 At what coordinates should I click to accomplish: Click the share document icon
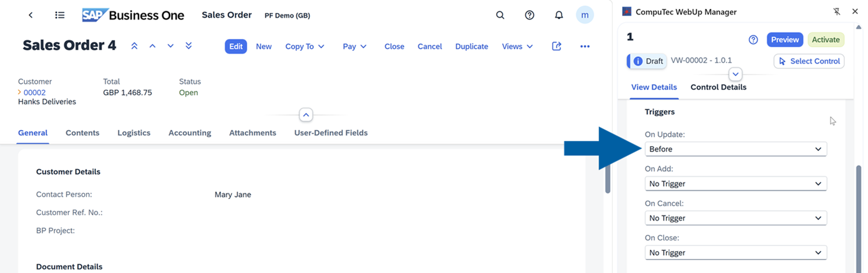(x=556, y=46)
